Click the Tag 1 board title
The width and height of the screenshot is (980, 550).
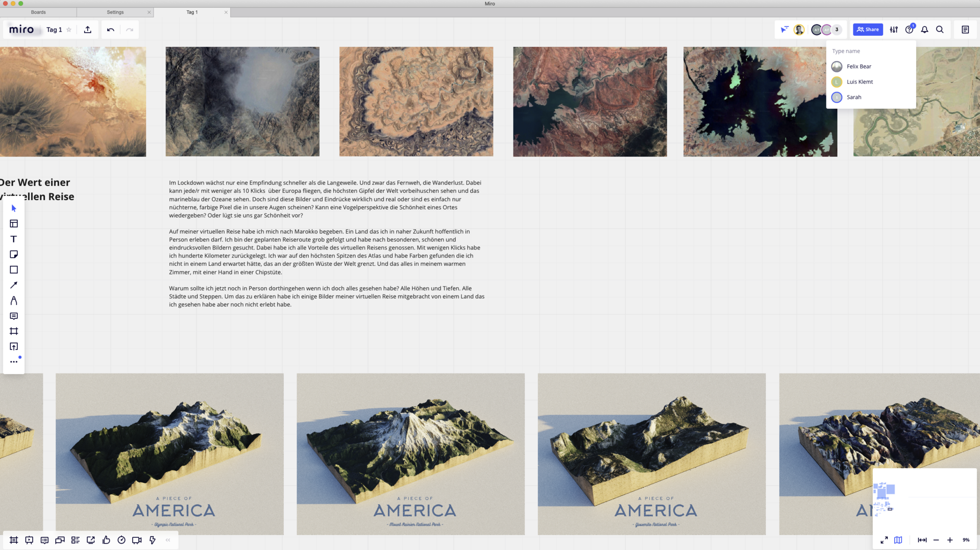click(x=54, y=30)
